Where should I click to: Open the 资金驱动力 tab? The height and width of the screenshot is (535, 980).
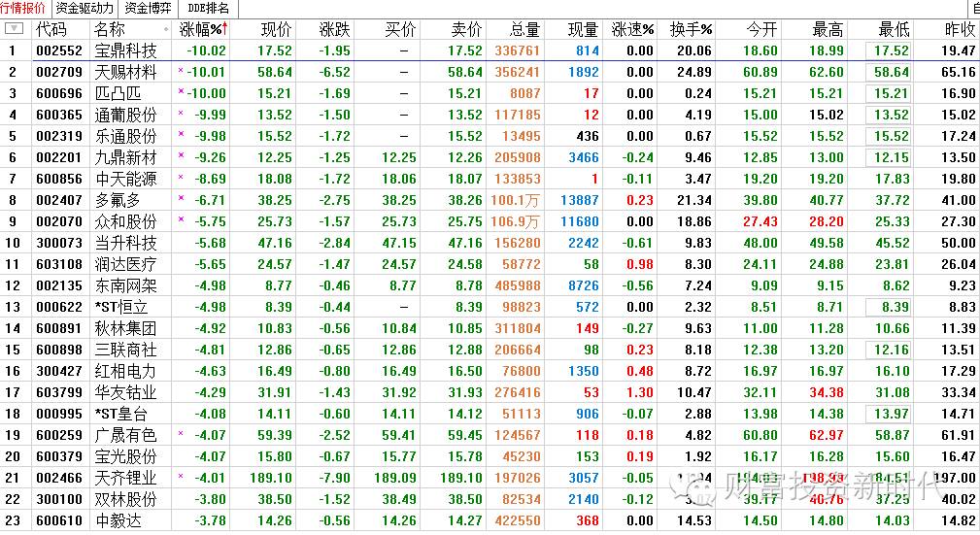tap(84, 8)
